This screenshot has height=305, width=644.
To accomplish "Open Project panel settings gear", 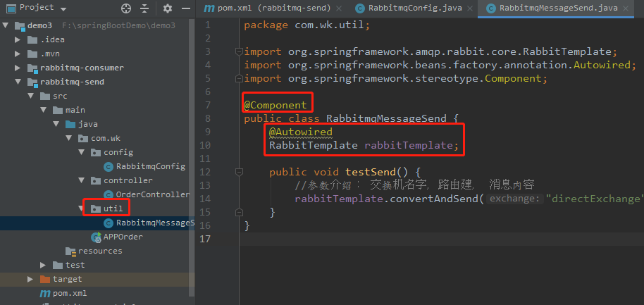I will click(167, 8).
